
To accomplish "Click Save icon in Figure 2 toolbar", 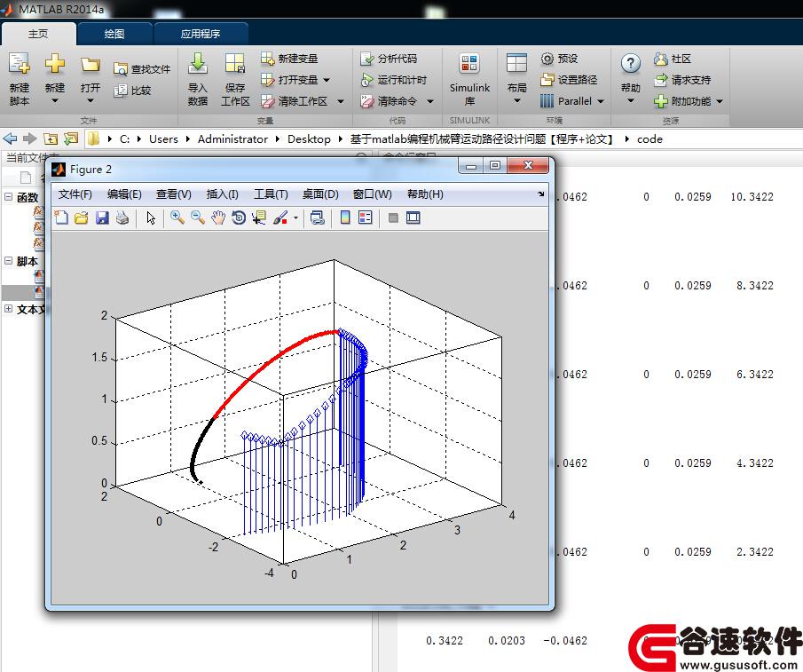I will coord(102,217).
